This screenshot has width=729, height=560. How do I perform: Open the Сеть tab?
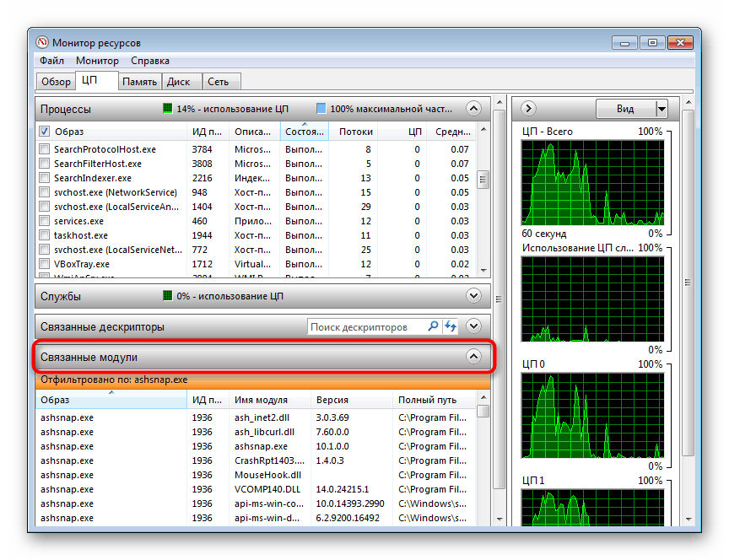coord(220,81)
